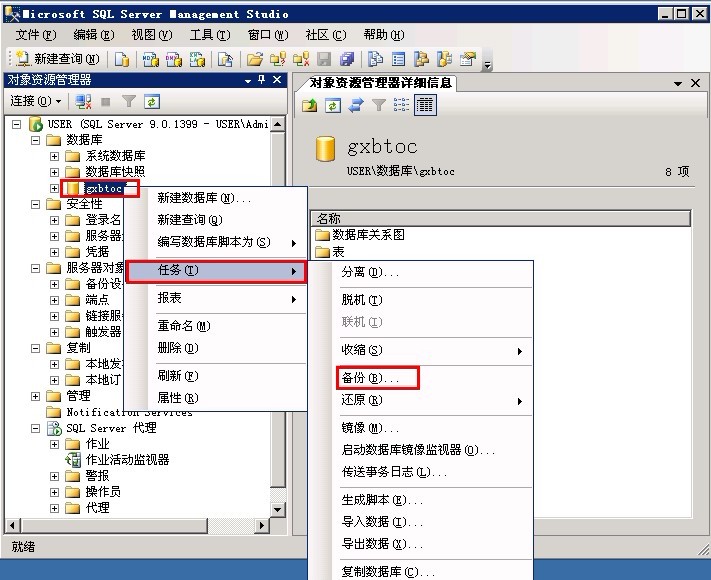Open details tab list dropdown arrow
Image resolution: width=711 pixels, height=580 pixels.
(x=678, y=83)
